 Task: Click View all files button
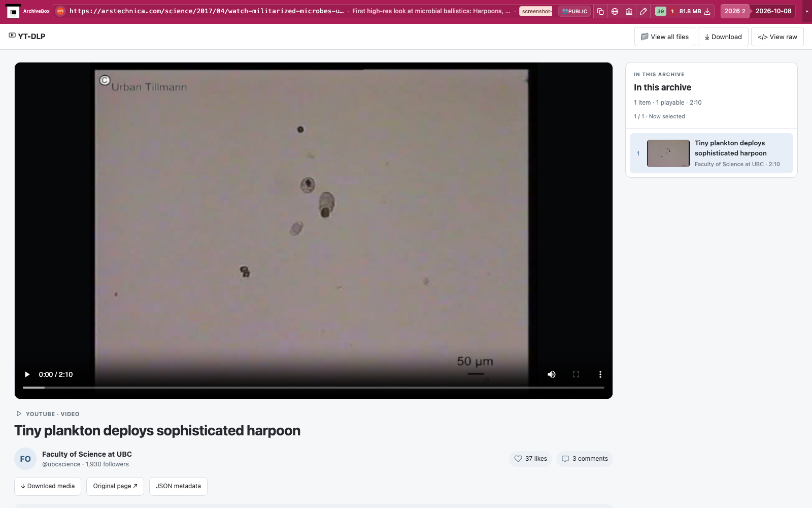pos(665,37)
